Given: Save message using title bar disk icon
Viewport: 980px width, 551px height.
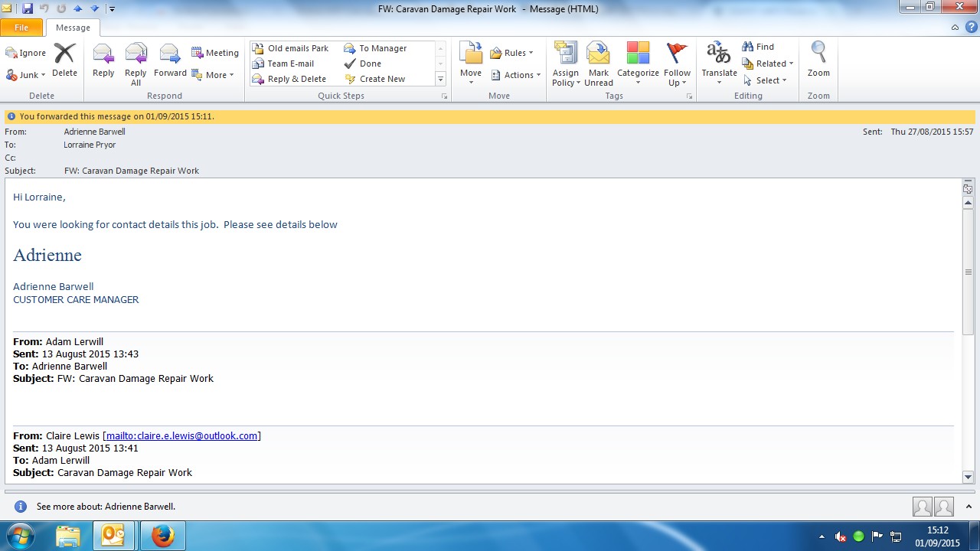Looking at the screenshot, I should pyautogui.click(x=28, y=8).
